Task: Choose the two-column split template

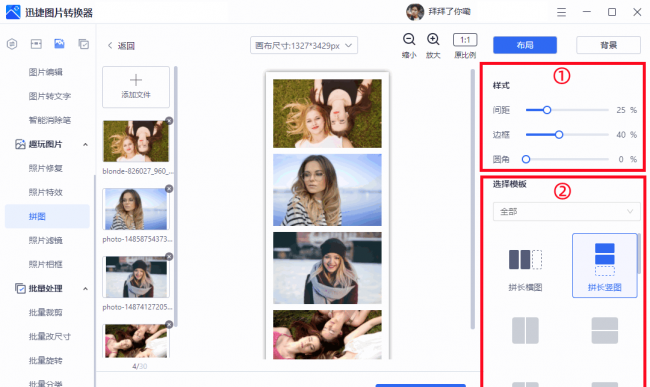Action: pos(525,330)
